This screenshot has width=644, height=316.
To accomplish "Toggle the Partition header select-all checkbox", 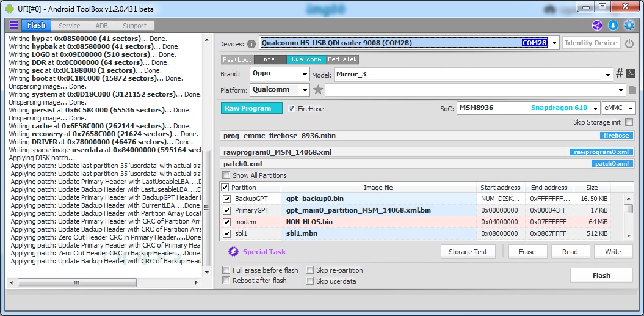I will pyautogui.click(x=225, y=188).
